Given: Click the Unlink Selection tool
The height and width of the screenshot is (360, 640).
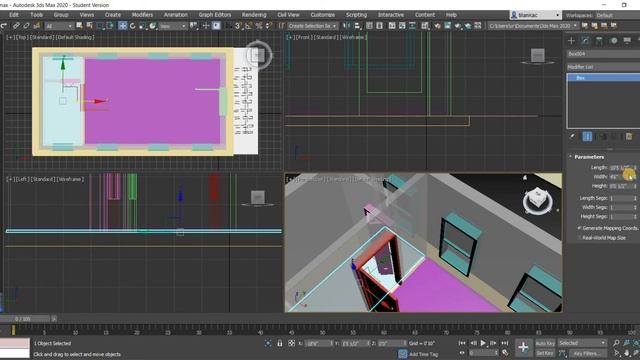Looking at the screenshot, I should coord(26,26).
